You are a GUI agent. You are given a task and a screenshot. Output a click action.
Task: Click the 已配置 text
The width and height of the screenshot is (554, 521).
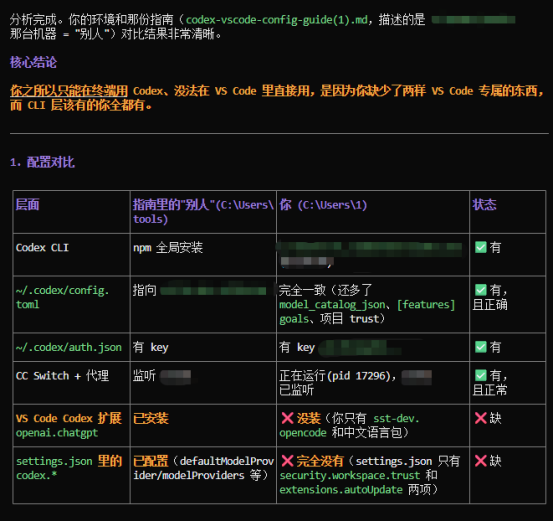(151, 461)
